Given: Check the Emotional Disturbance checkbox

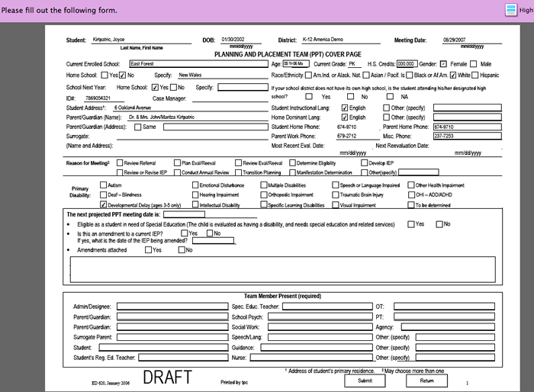Looking at the screenshot, I should click(195, 185).
